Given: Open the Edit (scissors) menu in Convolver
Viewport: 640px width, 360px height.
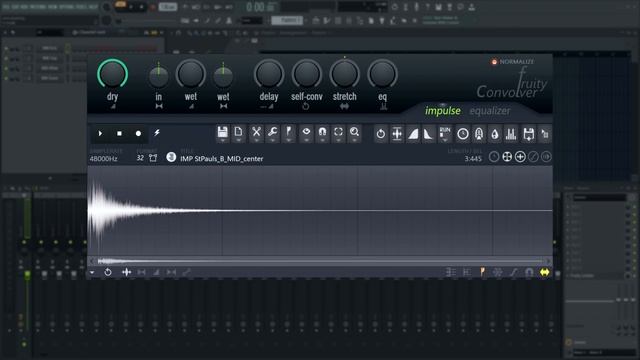Looking at the screenshot, I should click(256, 133).
